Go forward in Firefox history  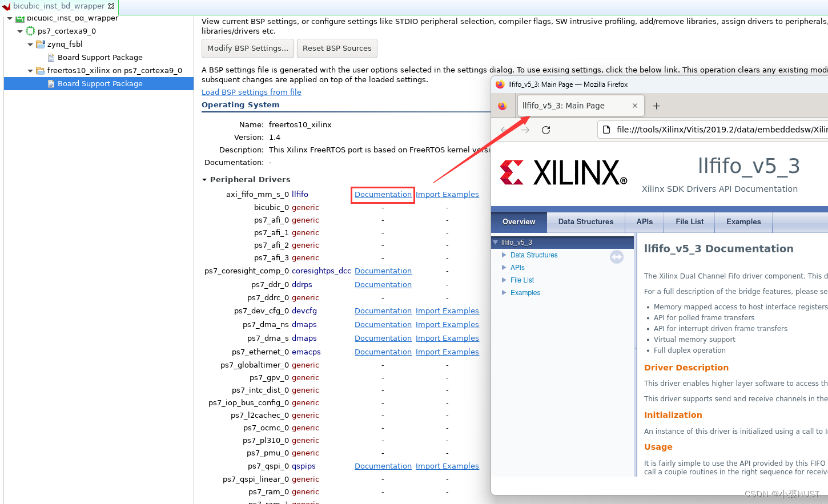525,130
